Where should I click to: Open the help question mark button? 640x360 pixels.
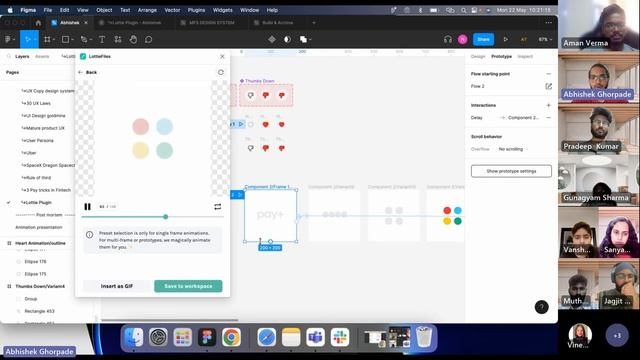click(542, 307)
